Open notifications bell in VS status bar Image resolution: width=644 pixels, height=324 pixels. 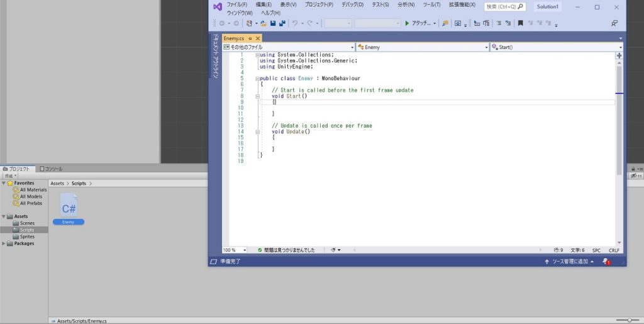tap(606, 262)
